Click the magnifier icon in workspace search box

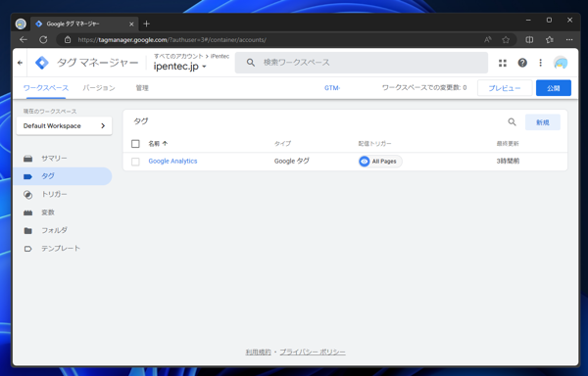pos(251,63)
